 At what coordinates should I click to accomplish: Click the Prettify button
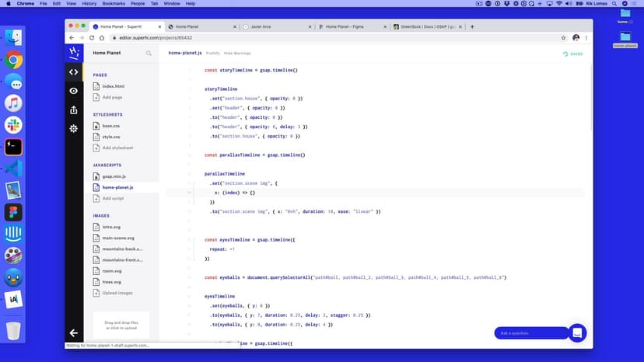212,53
